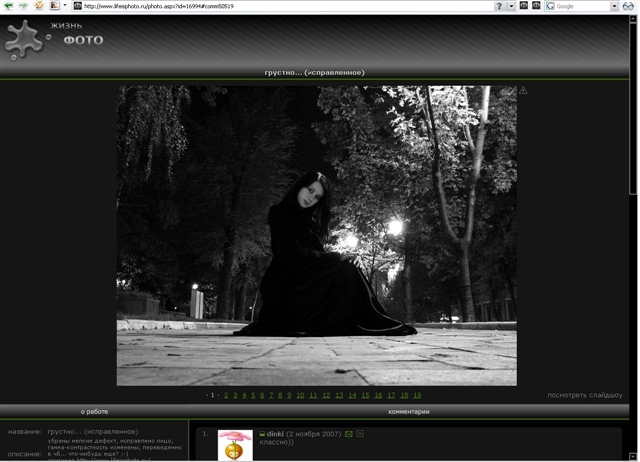The image size is (640, 462).
Task: Go to photo page 19
Action: [x=417, y=395]
